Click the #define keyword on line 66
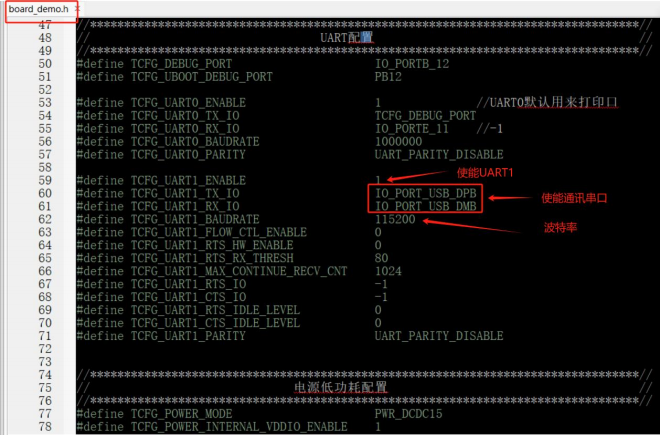This screenshot has width=660, height=435. (x=100, y=271)
